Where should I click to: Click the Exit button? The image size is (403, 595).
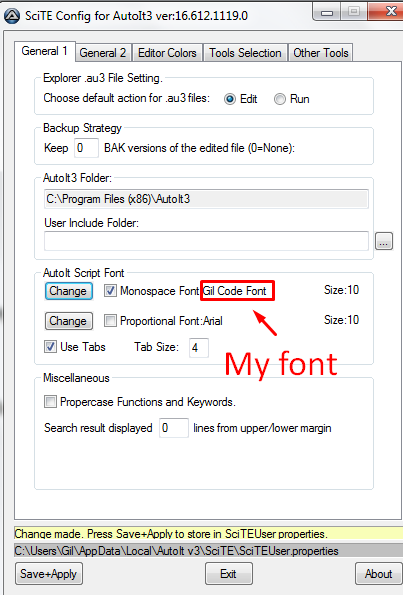pos(229,574)
